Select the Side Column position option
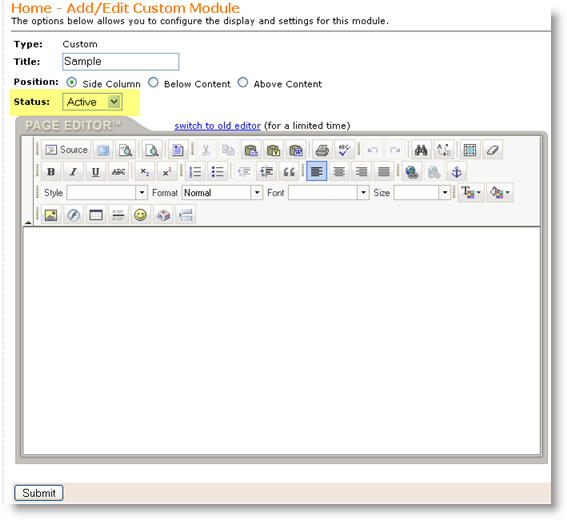The height and width of the screenshot is (520, 567). point(72,82)
